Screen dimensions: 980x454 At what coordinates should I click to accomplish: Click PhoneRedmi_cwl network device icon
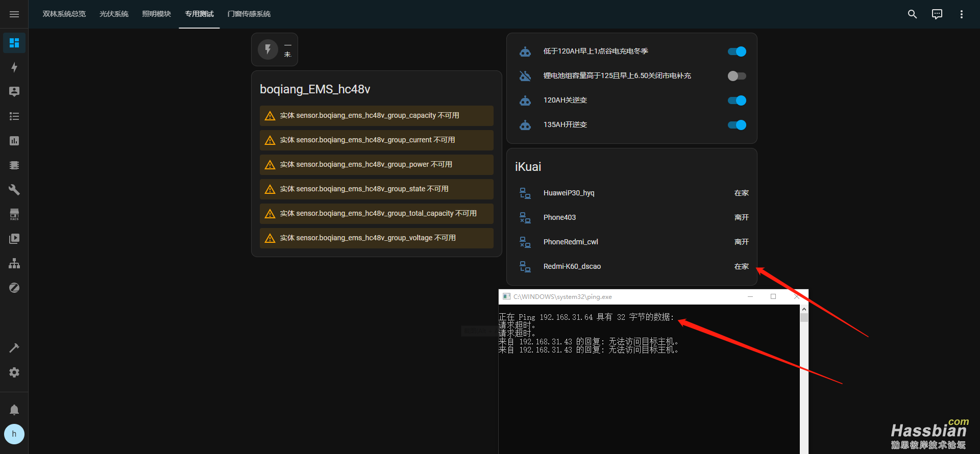pos(525,242)
